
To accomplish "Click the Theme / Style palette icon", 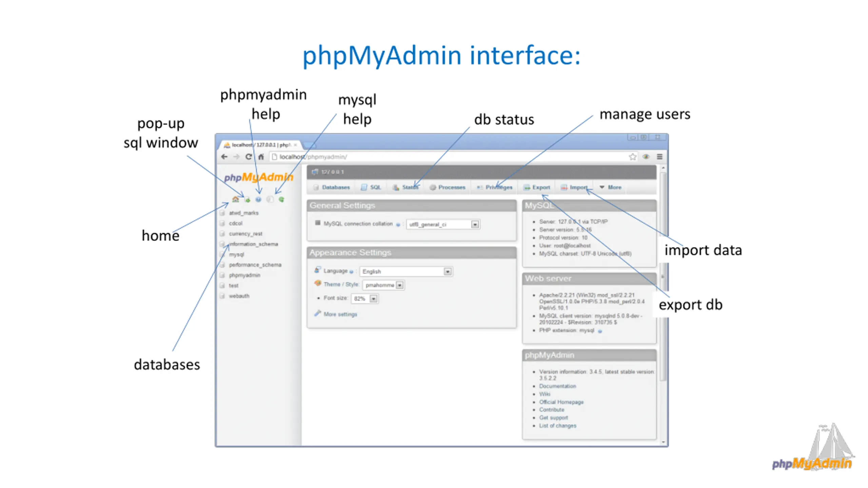I will [x=317, y=283].
